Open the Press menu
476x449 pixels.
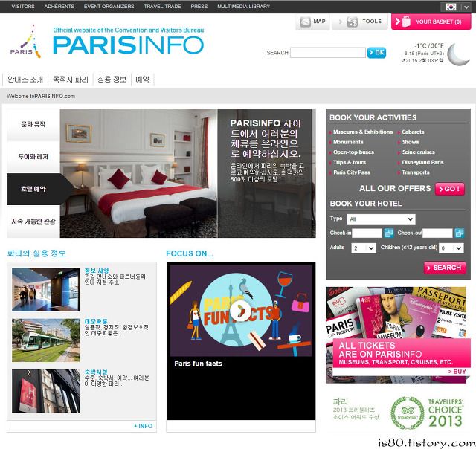(x=199, y=7)
